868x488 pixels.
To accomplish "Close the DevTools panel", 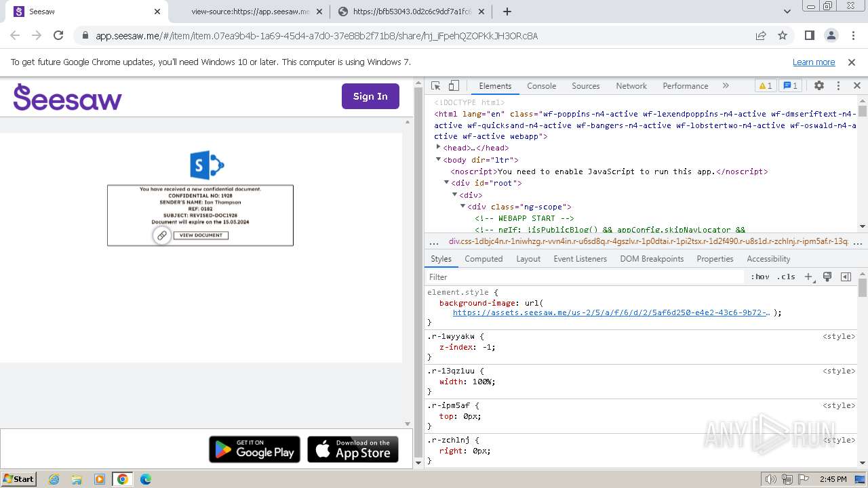I will pos(856,86).
